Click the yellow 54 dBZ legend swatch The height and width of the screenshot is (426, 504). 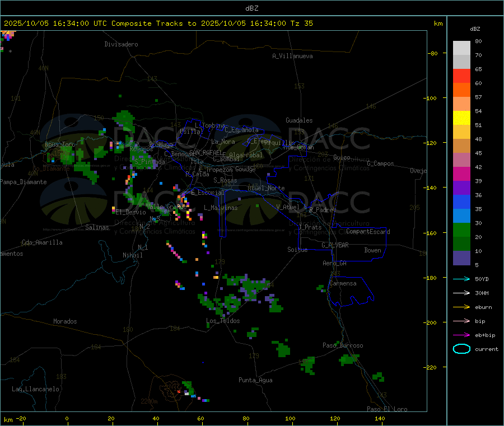[x=461, y=118]
